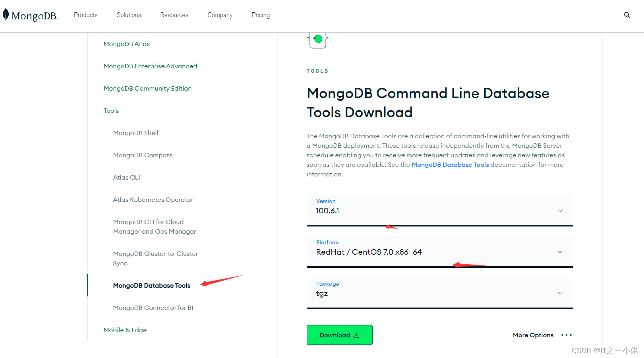Screen dimensions: 644x358
Task: Open MongoDB Shell download page
Action: tap(135, 133)
